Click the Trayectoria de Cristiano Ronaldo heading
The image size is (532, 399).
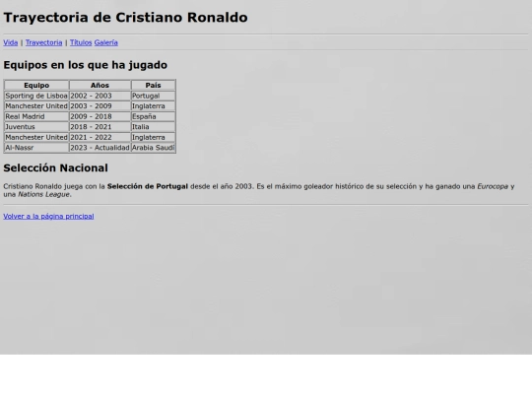[x=125, y=18]
